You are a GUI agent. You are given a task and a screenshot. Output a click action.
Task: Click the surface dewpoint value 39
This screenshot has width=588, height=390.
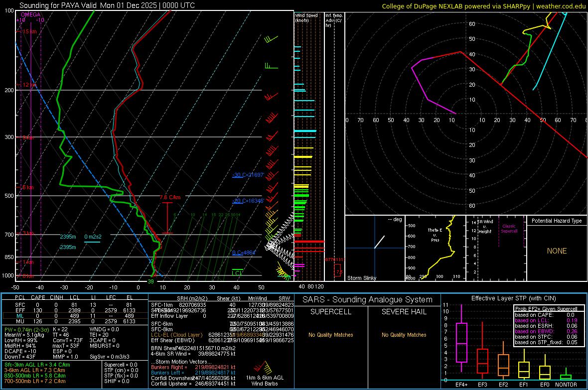(x=150, y=281)
